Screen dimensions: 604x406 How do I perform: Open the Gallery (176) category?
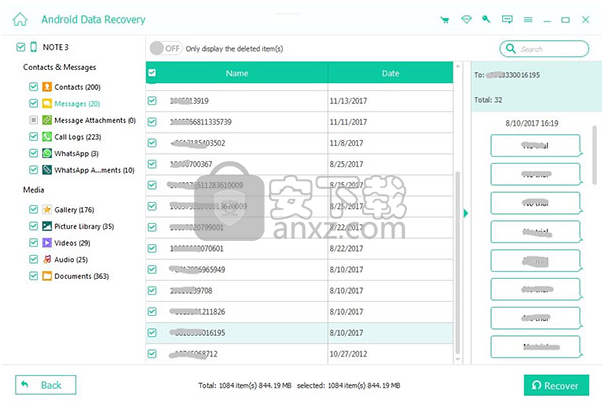pyautogui.click(x=74, y=210)
